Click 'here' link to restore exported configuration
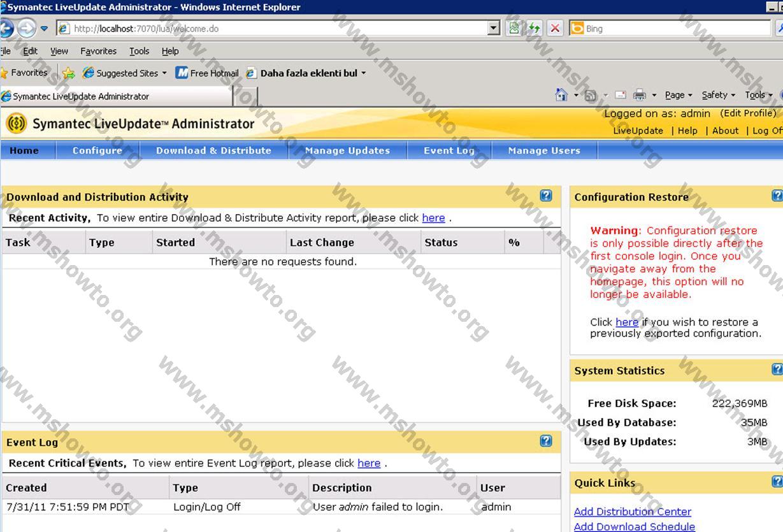 [x=627, y=322]
